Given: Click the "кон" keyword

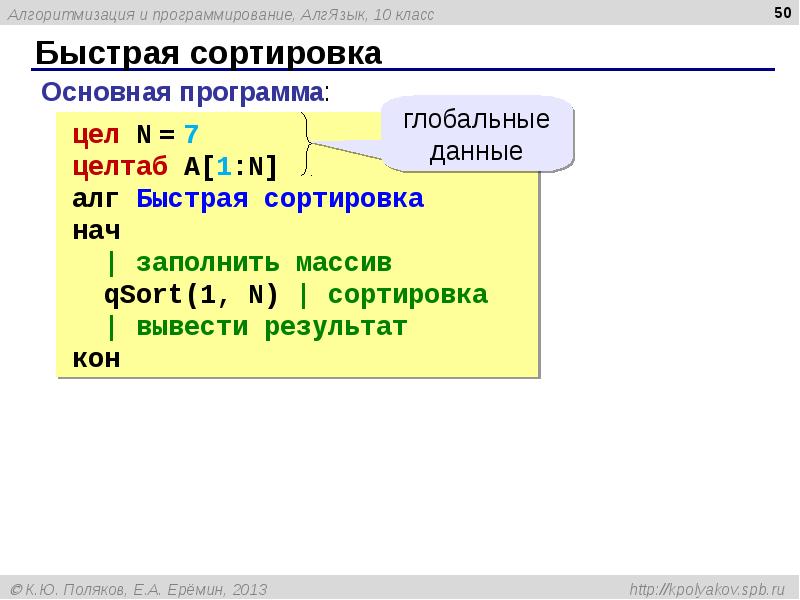Looking at the screenshot, I should click(96, 359).
